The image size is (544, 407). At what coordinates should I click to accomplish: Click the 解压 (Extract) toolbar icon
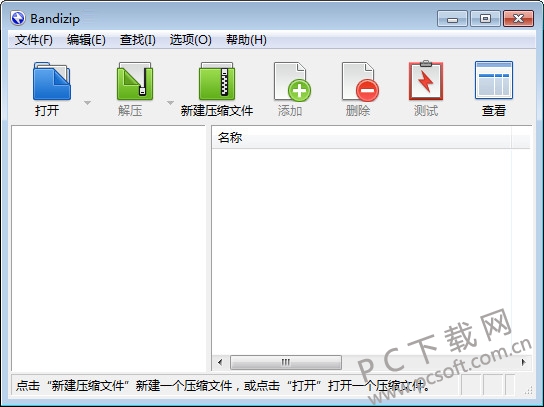pyautogui.click(x=135, y=81)
